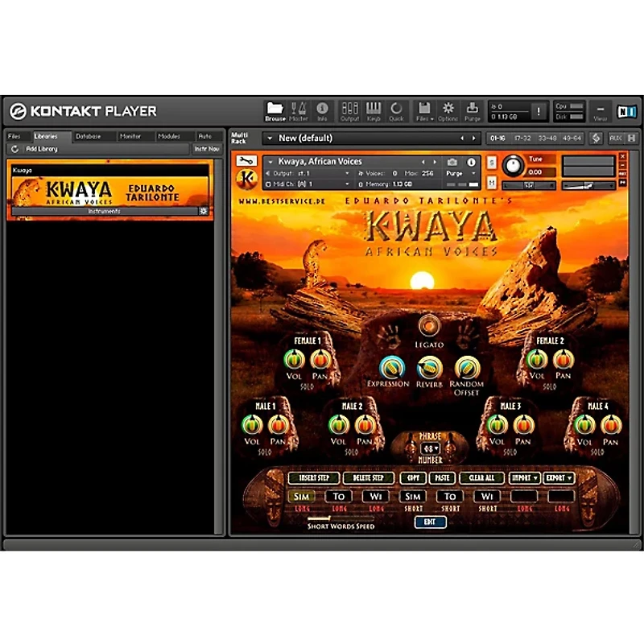
Task: Open the Quick load icon
Action: [x=396, y=112]
